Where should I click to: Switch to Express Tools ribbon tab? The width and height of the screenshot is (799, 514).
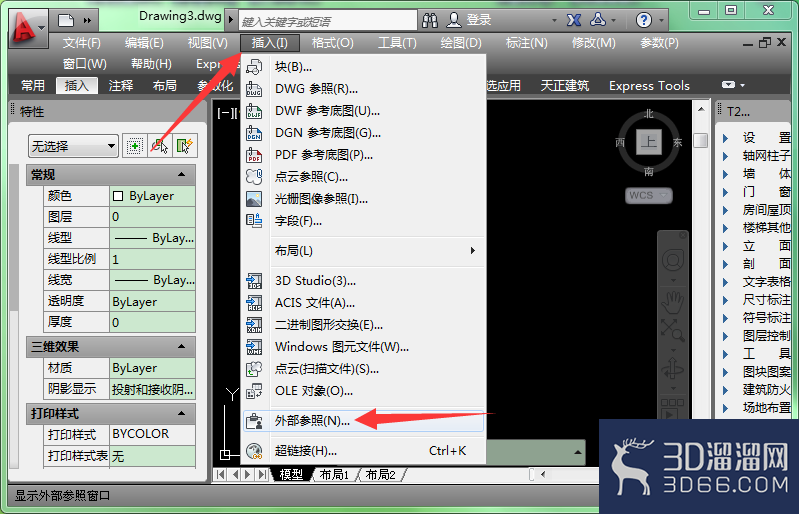coord(649,86)
